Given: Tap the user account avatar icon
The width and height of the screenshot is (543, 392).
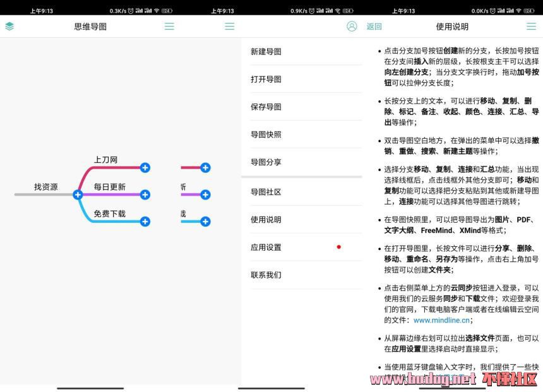Looking at the screenshot, I should tap(352, 27).
